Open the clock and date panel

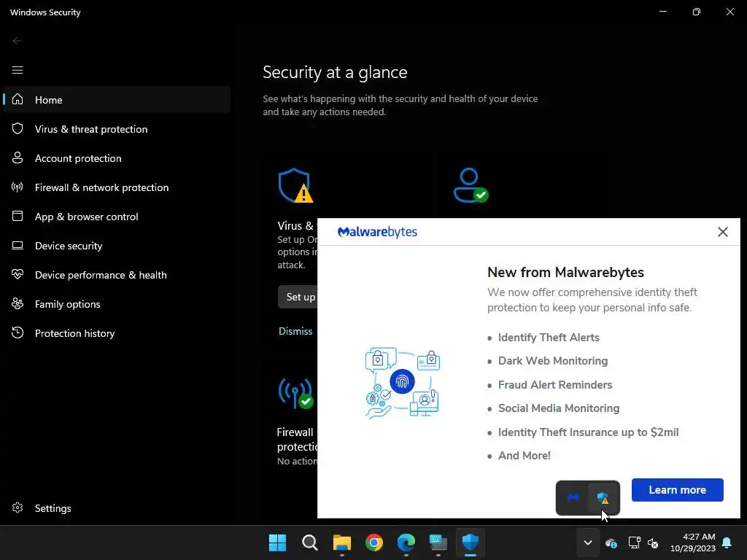pyautogui.click(x=692, y=542)
